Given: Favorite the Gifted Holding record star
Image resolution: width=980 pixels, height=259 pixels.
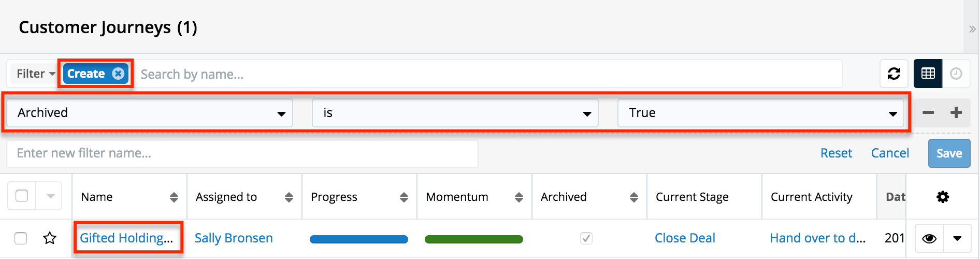Looking at the screenshot, I should click(x=50, y=238).
